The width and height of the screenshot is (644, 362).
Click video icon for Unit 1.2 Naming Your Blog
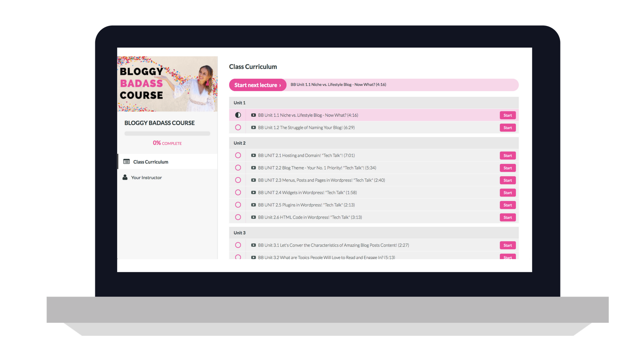[x=254, y=127]
